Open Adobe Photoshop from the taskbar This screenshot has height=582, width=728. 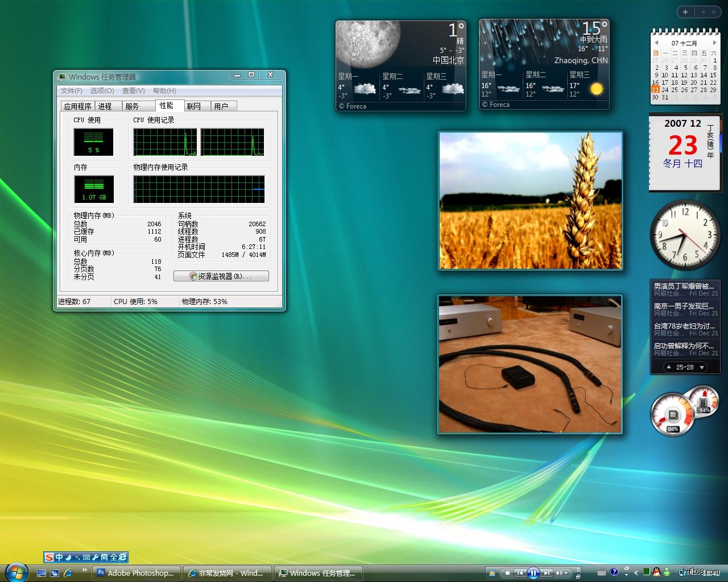click(x=136, y=573)
